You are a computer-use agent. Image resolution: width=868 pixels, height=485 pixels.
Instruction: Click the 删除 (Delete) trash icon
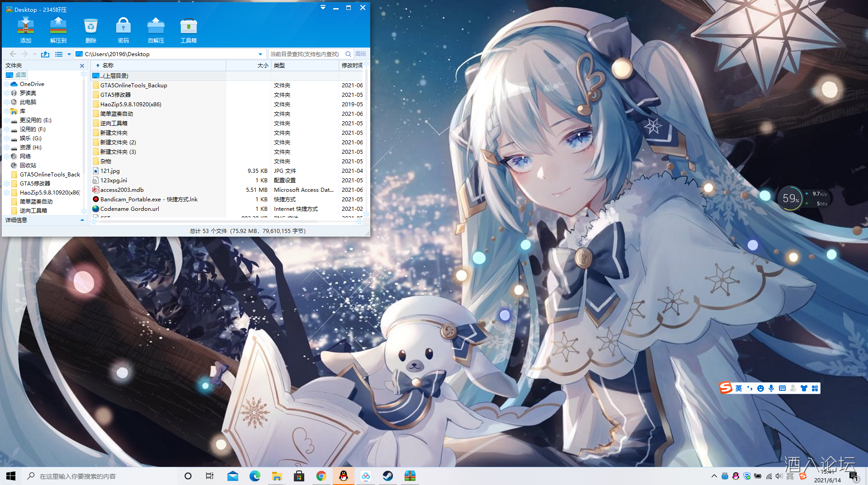pyautogui.click(x=91, y=30)
